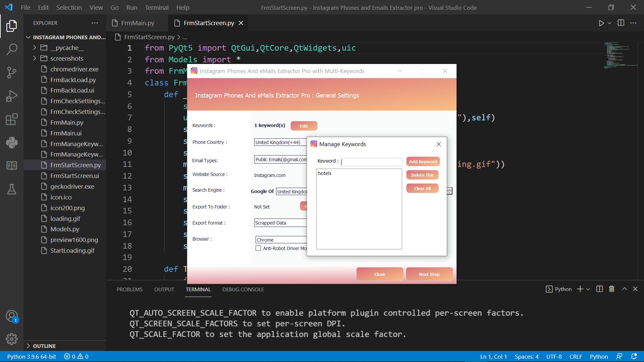This screenshot has width=644, height=362.
Task: Open Explorer Views and More Actions ellipsis
Action: (x=95, y=23)
